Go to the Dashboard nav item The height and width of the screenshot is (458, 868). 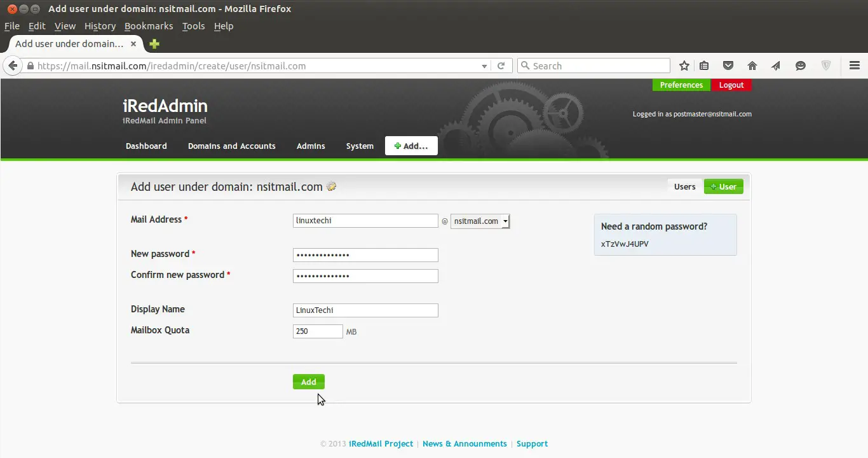tap(146, 146)
